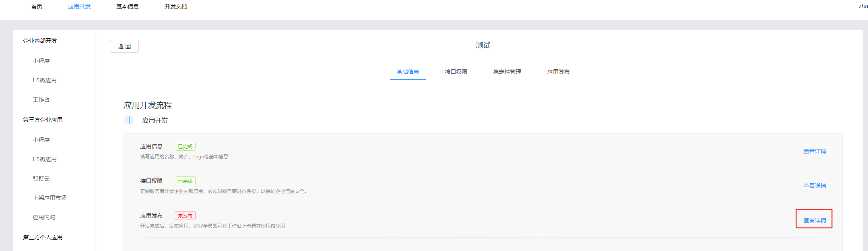
Task: Click the step 1 circle icon
Action: pos(129,120)
